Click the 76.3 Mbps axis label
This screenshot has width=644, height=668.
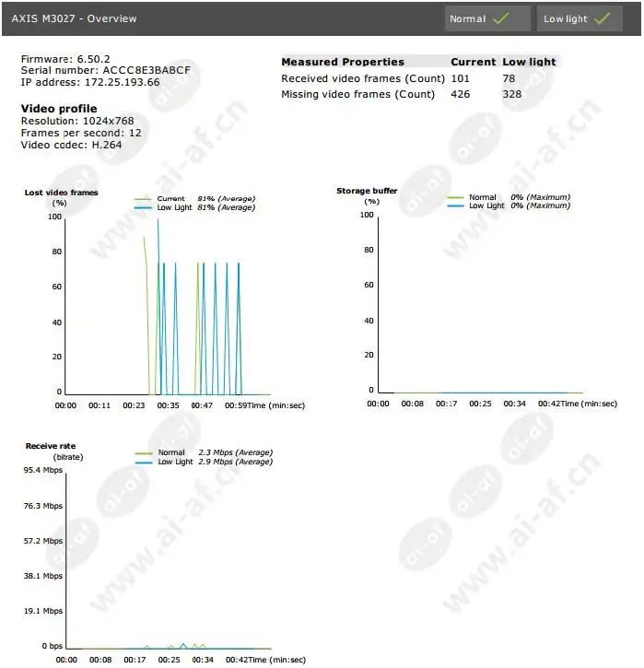[43, 506]
